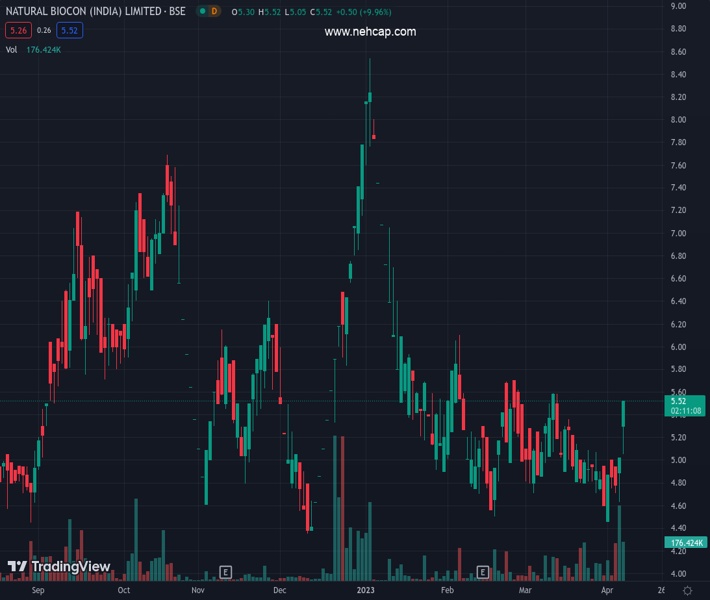Click the earnings E marker near November
Viewport: 710px width, 600px height.
click(225, 572)
